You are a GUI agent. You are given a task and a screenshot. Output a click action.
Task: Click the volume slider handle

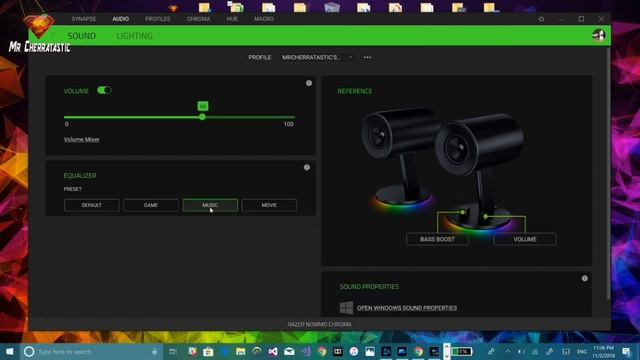click(x=202, y=117)
